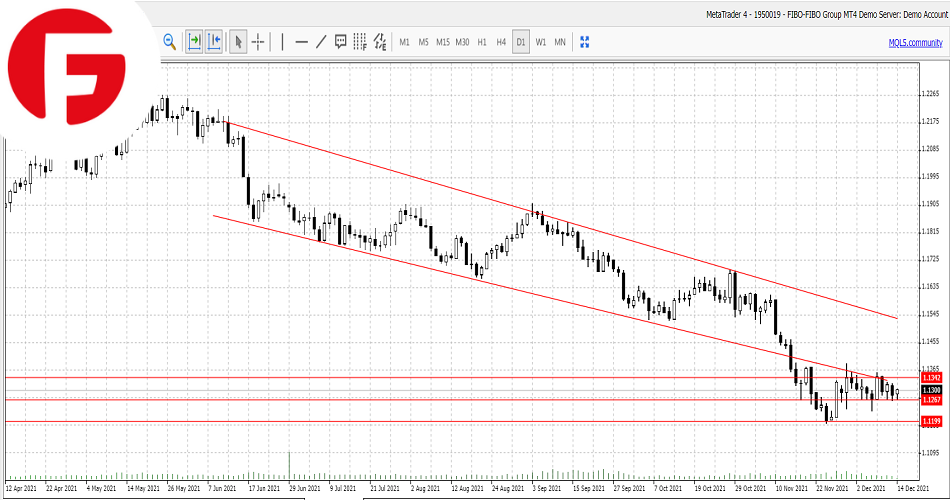Image resolution: width=950 pixels, height=500 pixels.
Task: Select the Elliott wave arrows tool
Action: [380, 41]
